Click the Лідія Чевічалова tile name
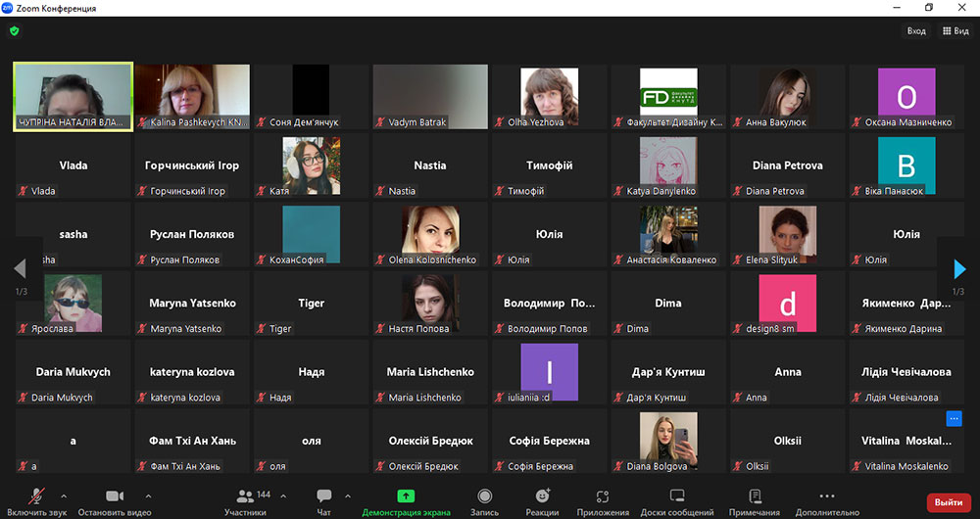Screen dimensions: 980x519 906,371
